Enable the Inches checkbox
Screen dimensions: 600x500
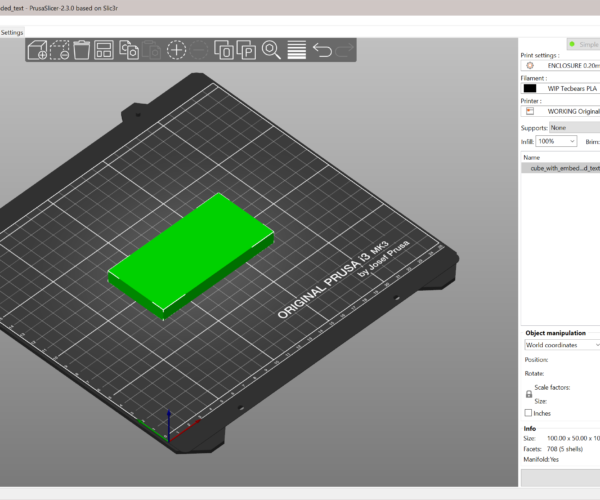(528, 413)
